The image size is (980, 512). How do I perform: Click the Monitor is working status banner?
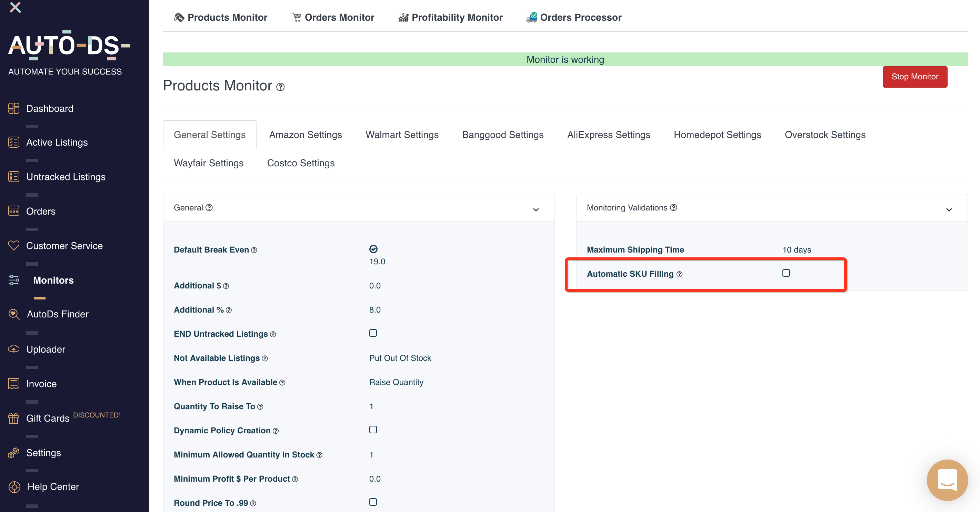565,59
